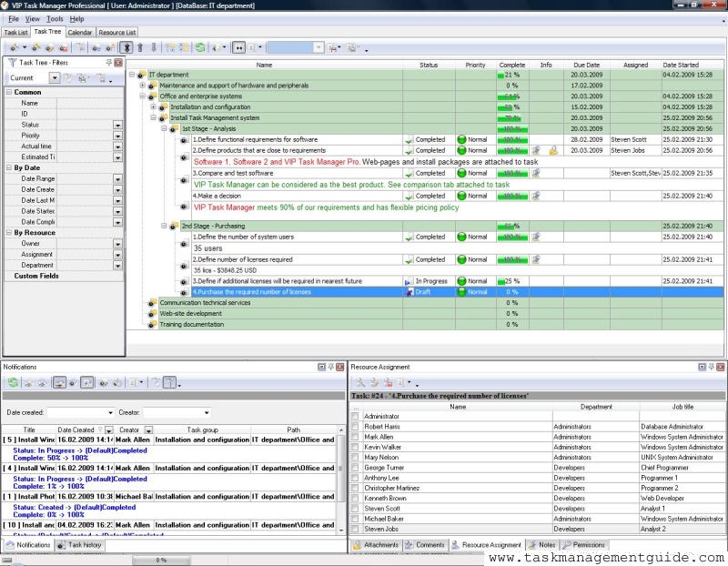Close the Task Tree Filters panel
728x566 pixels.
(x=118, y=63)
